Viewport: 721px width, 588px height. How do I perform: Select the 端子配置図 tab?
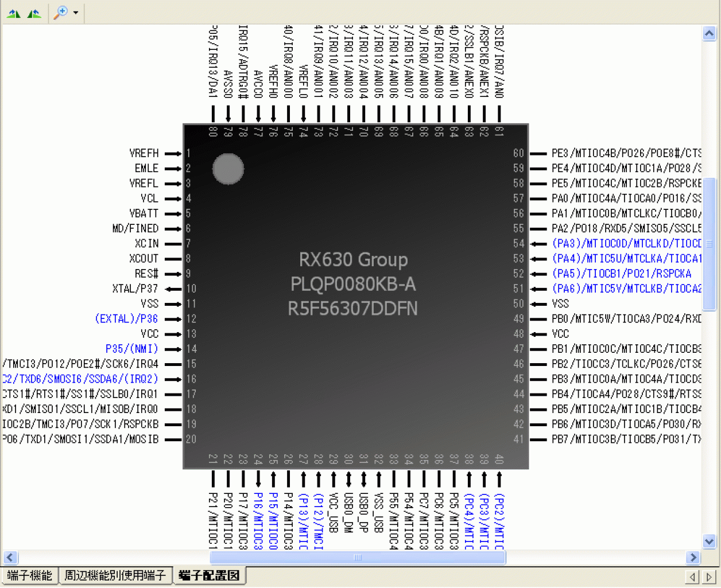(x=209, y=575)
